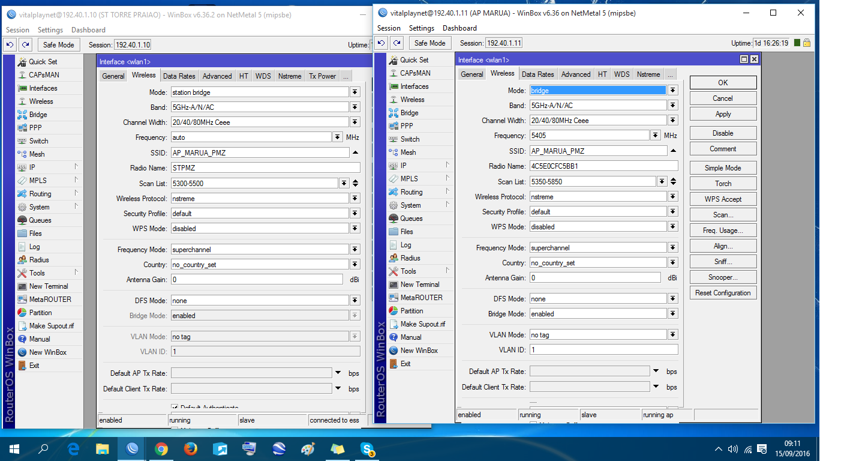Collapse the SSID field in AP MARUA wlan1

(x=673, y=151)
